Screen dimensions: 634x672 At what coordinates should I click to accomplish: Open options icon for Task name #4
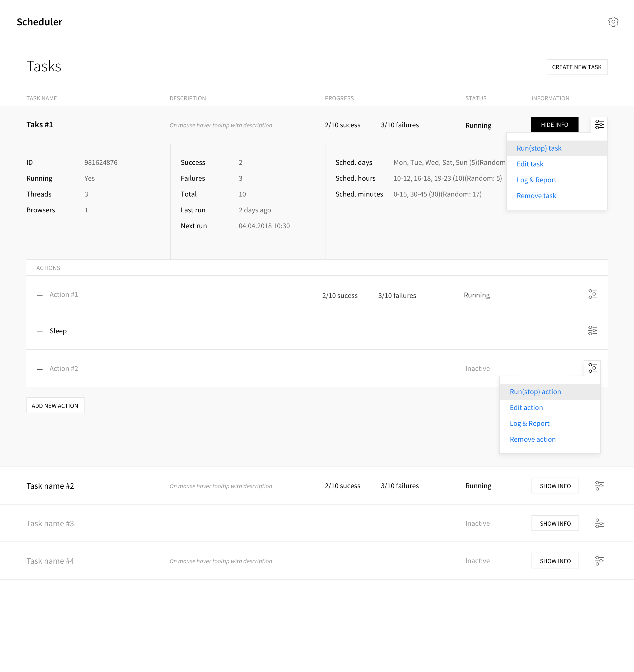coord(599,561)
